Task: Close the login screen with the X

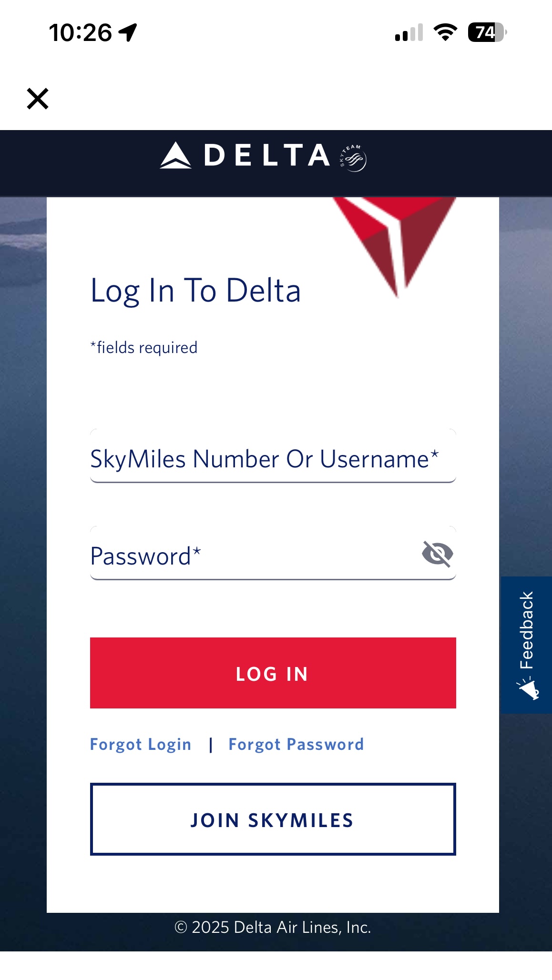Action: [38, 99]
